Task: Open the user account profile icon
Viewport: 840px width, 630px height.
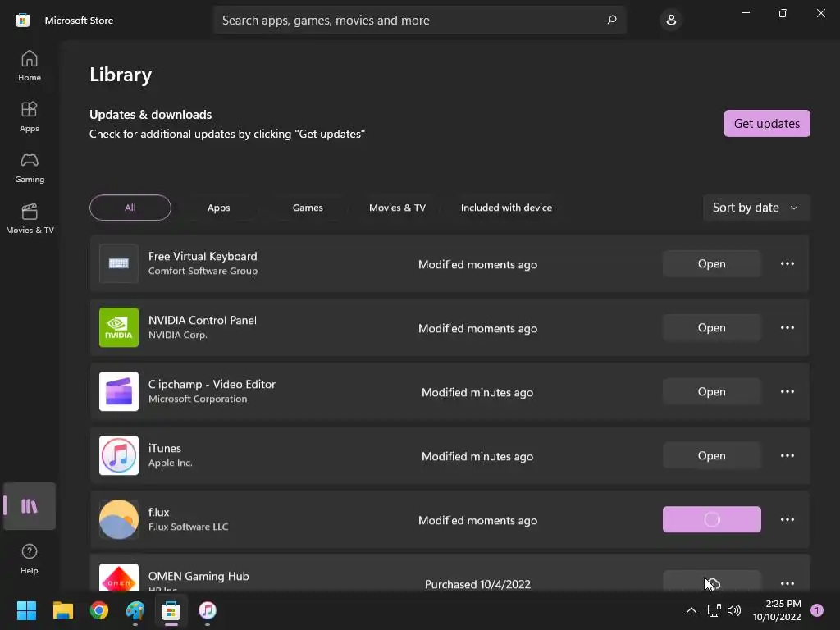Action: pos(671,20)
